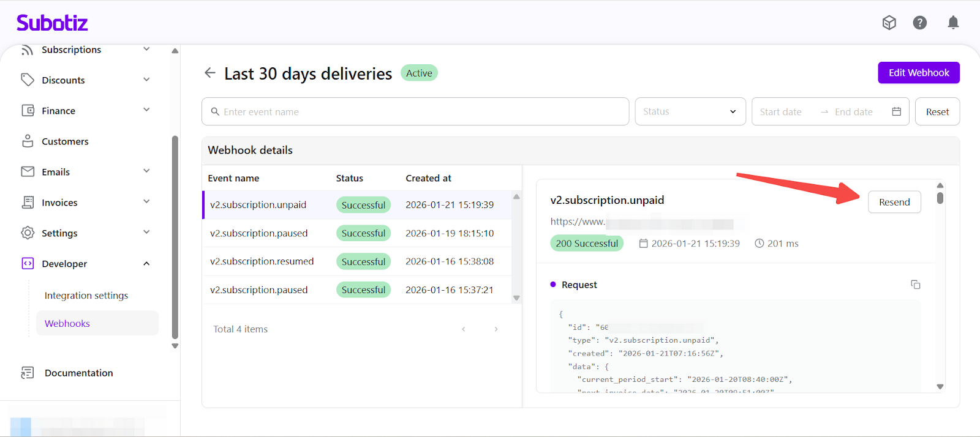The height and width of the screenshot is (437, 980).
Task: Reset the delivery filters
Action: (x=937, y=112)
